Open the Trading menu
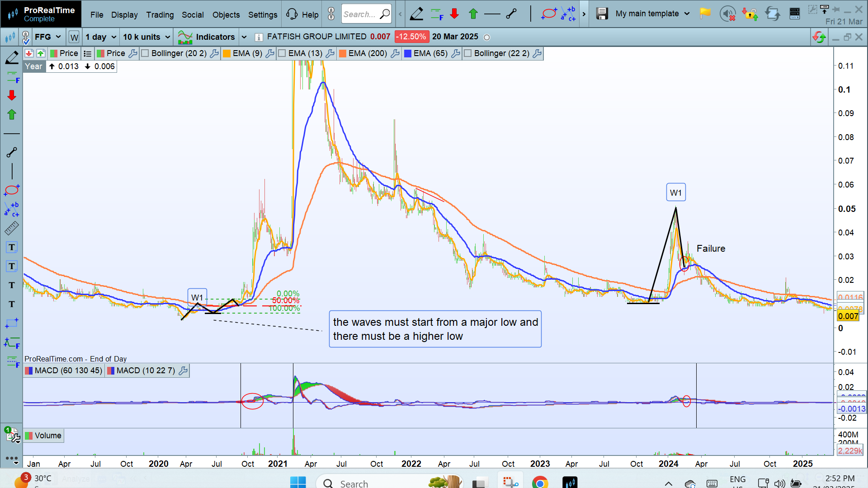The height and width of the screenshot is (488, 868). click(x=160, y=14)
